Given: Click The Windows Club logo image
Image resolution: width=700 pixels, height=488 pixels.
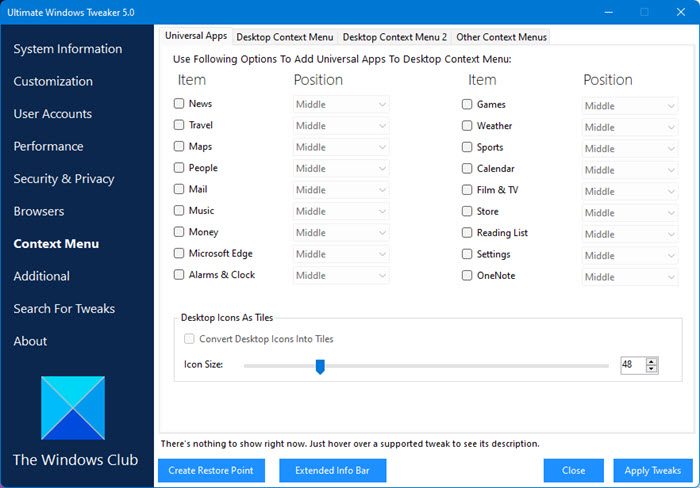Looking at the screenshot, I should [73, 408].
